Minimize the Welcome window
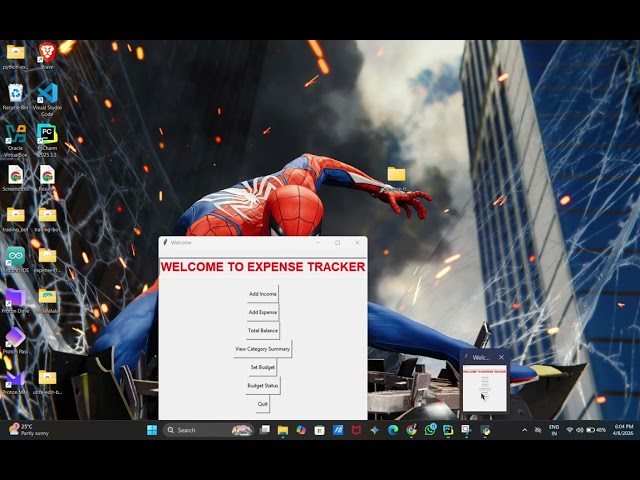Screen dimensions: 640x480 pos(318,243)
